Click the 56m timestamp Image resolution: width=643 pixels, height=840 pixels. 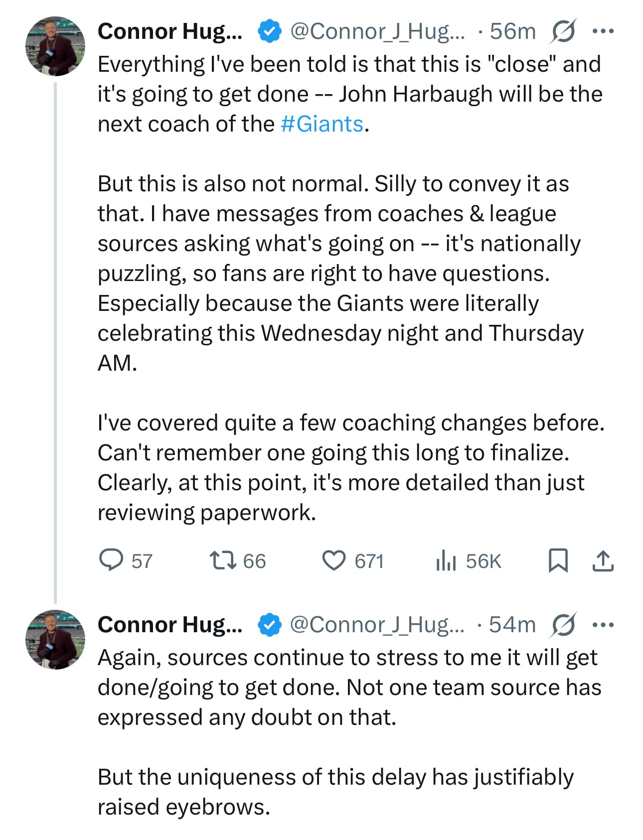(512, 31)
